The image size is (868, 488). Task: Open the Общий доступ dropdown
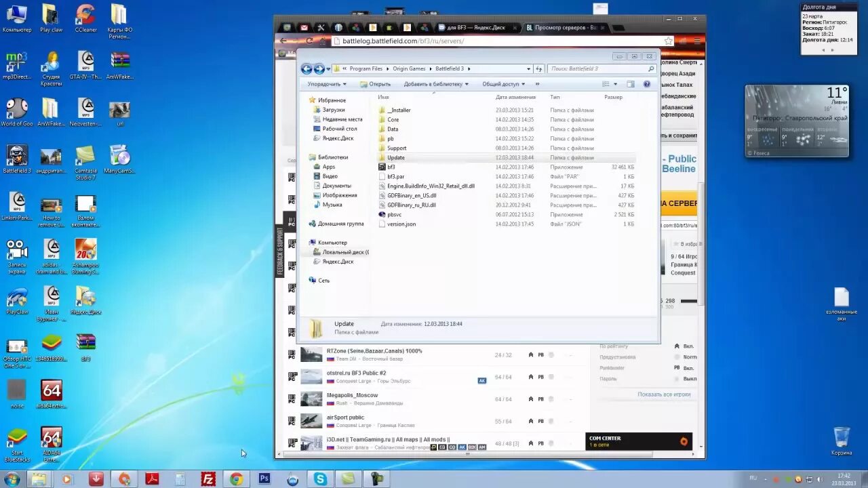coord(505,84)
